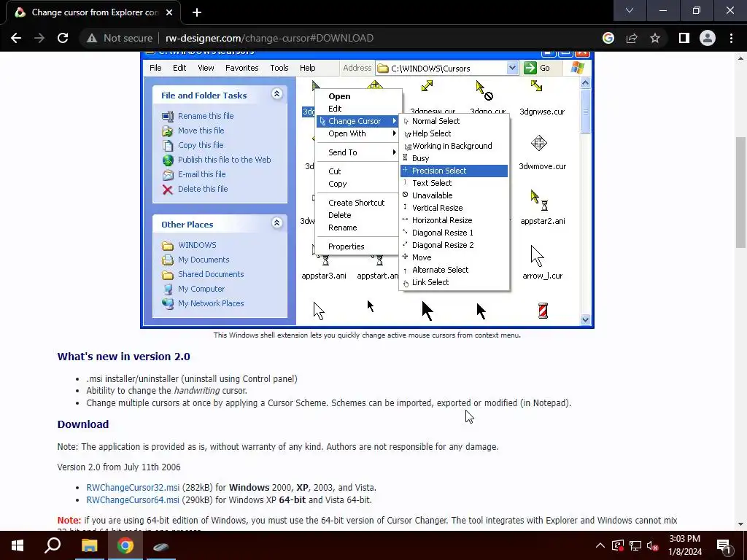
Task: Click Precision Select in the screenshot menu
Action: pos(454,171)
